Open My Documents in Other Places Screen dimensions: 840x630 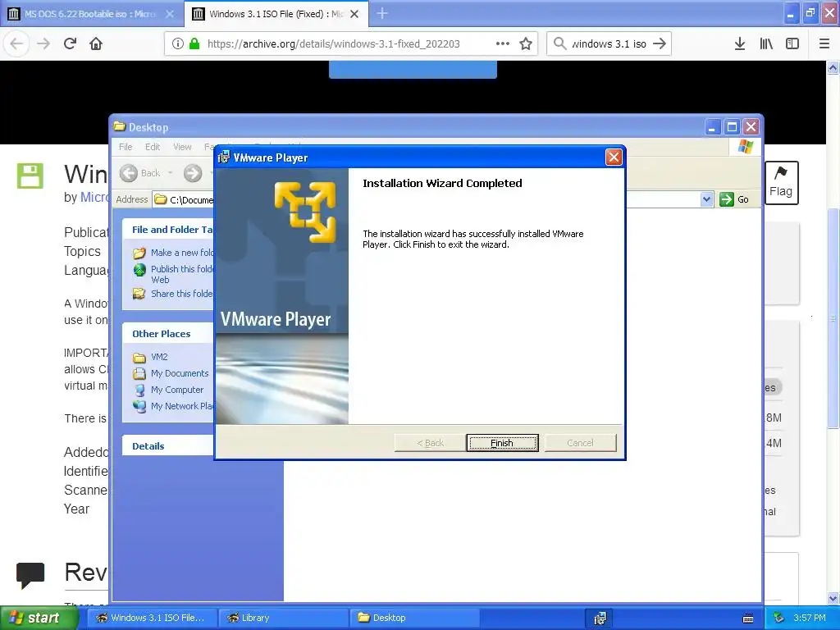click(x=171, y=373)
